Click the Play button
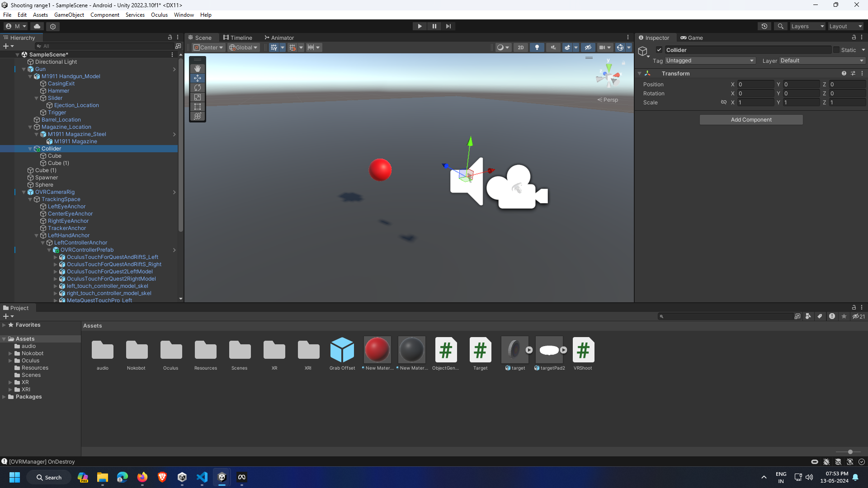 [x=420, y=26]
